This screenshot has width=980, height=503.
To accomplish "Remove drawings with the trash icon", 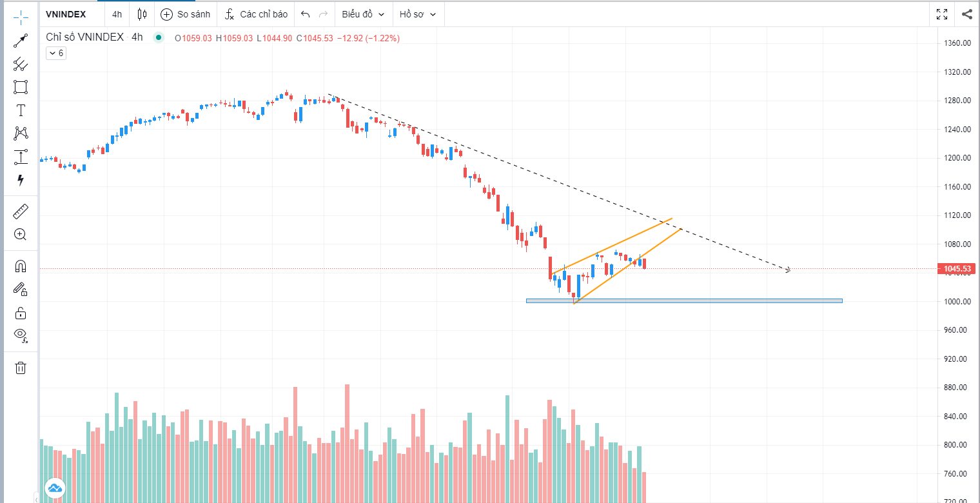I will (21, 368).
